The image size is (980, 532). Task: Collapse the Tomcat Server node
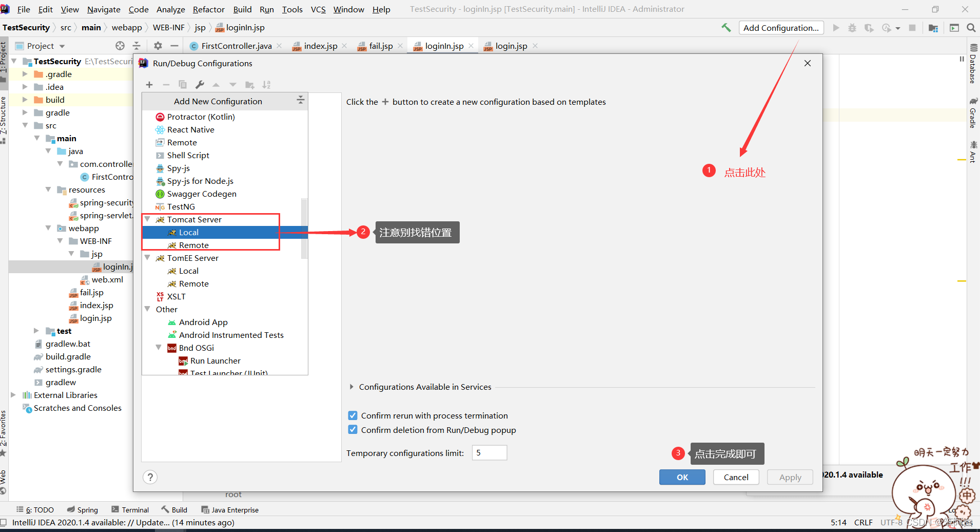point(147,219)
